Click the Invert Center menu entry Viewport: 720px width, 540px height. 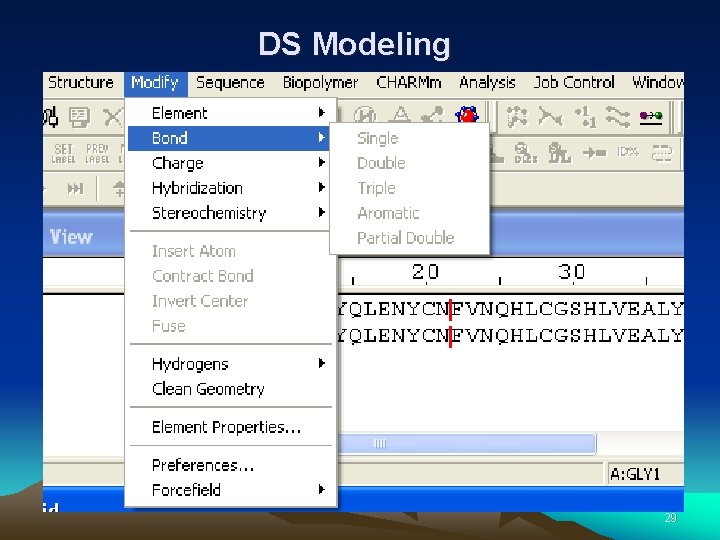pos(230,302)
